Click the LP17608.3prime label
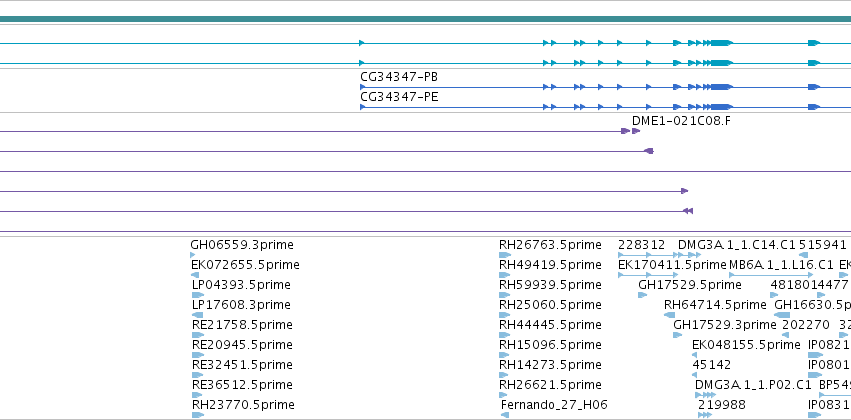 (241, 305)
